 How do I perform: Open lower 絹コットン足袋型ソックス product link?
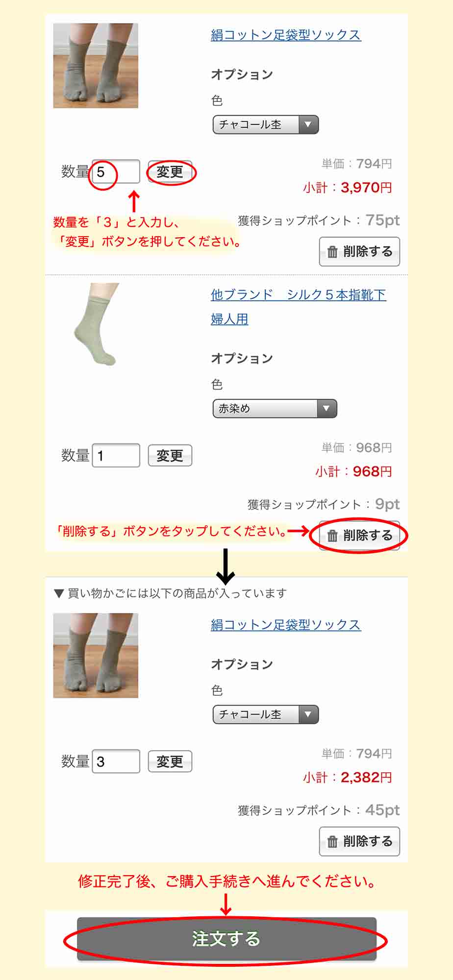point(286,625)
